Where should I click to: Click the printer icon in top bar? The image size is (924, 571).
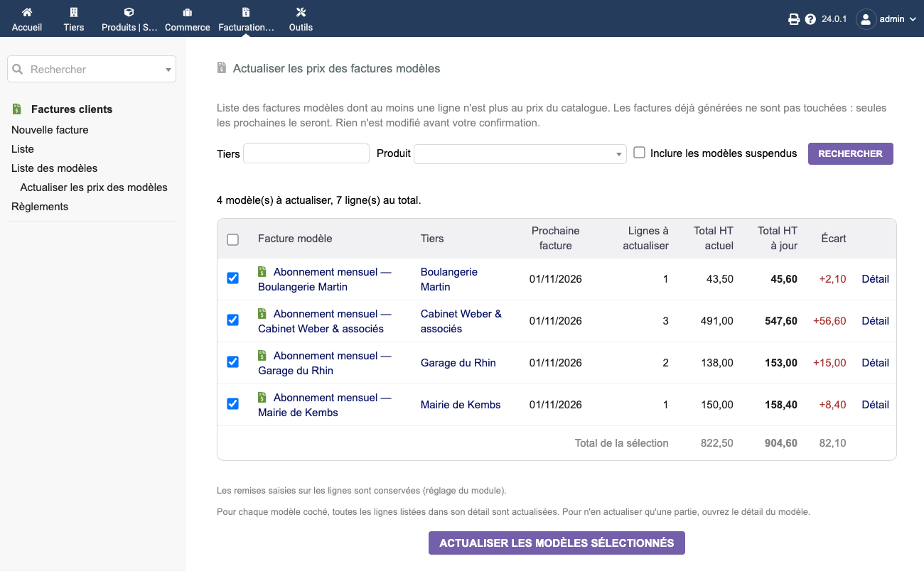point(794,19)
